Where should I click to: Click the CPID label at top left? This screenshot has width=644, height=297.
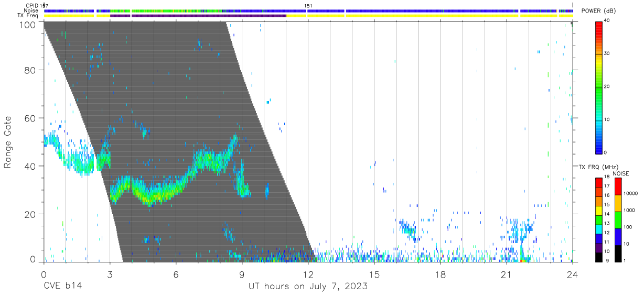pos(33,6)
